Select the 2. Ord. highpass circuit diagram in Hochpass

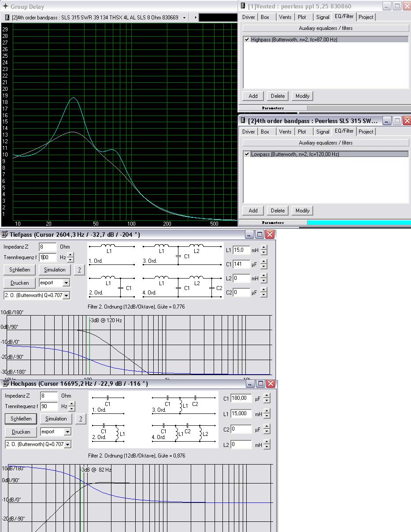[108, 432]
